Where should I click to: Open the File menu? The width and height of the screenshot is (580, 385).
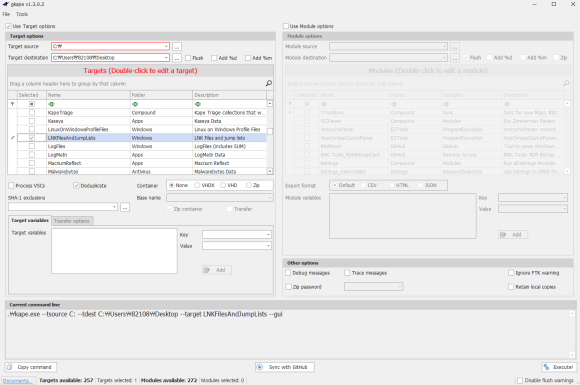point(6,14)
